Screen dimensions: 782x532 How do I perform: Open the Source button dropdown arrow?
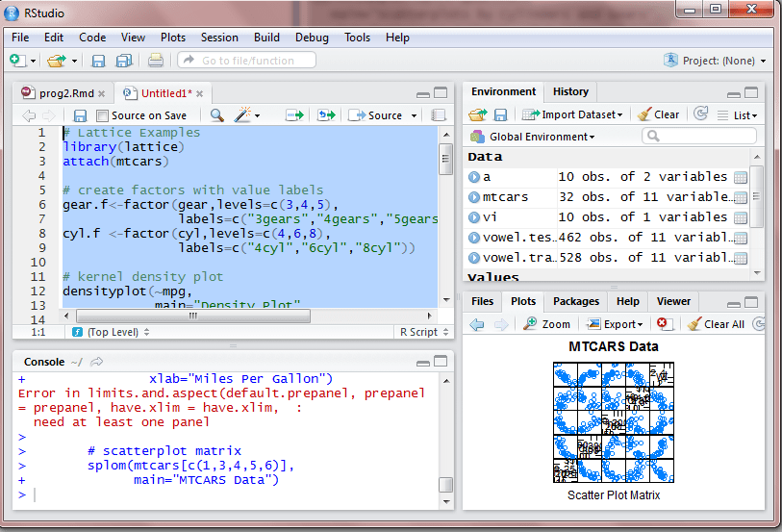coord(414,115)
